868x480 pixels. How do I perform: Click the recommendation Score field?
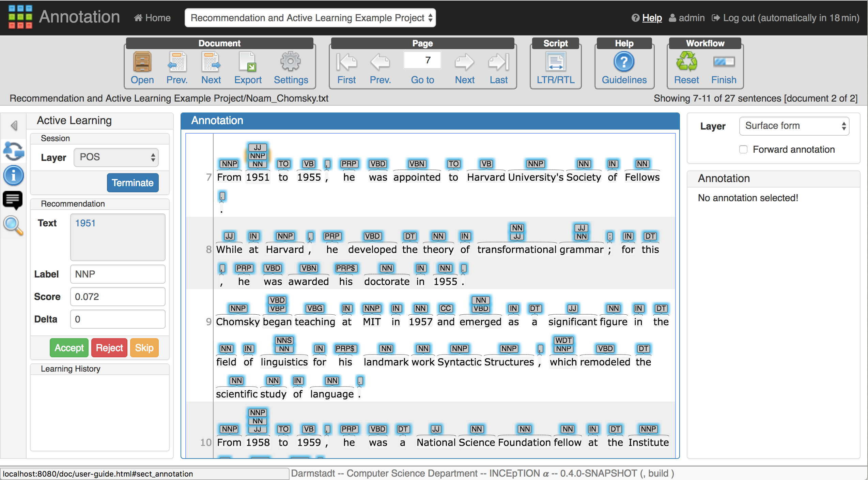pyautogui.click(x=118, y=297)
